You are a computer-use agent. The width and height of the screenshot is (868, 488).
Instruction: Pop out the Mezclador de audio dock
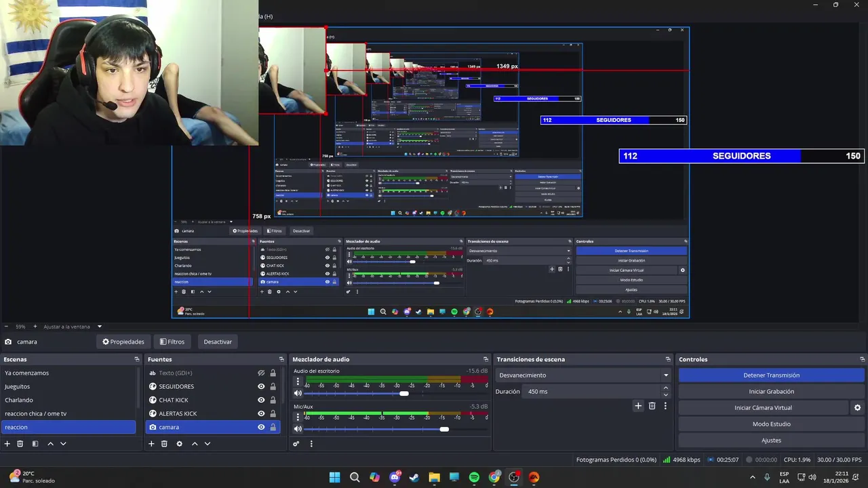pos(486,359)
